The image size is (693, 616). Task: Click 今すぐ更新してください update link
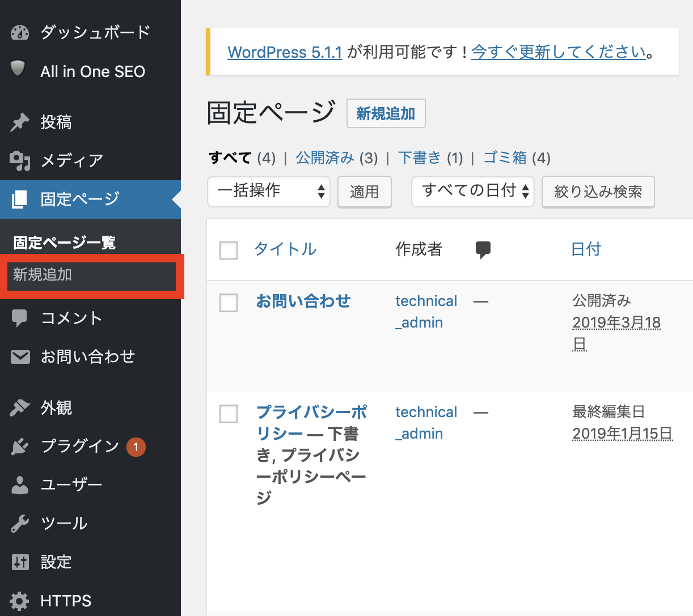(559, 53)
